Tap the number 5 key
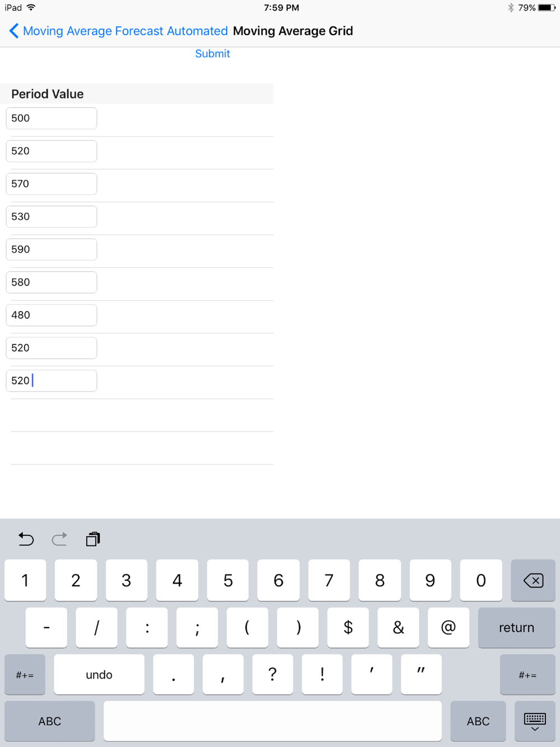The height and width of the screenshot is (747, 560). coord(228,580)
